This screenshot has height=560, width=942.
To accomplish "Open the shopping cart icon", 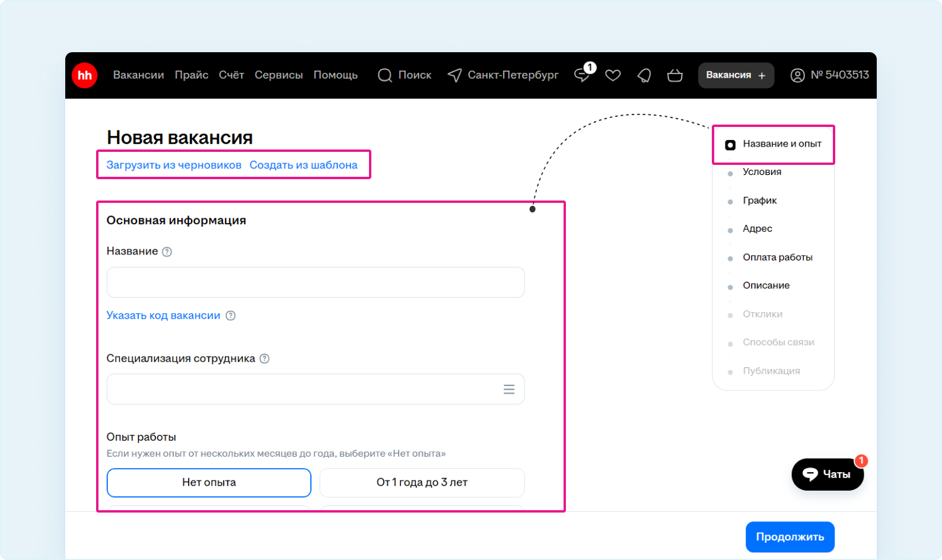I will (674, 75).
